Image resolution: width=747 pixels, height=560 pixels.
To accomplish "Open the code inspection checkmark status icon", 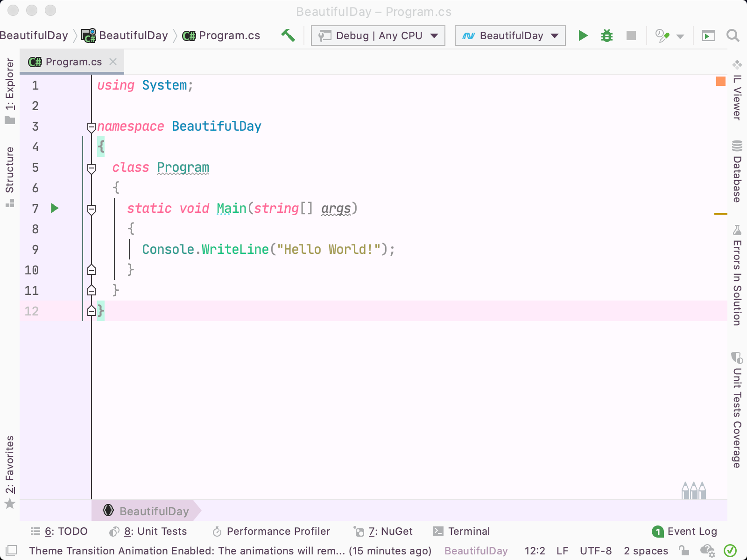I will coord(730,551).
